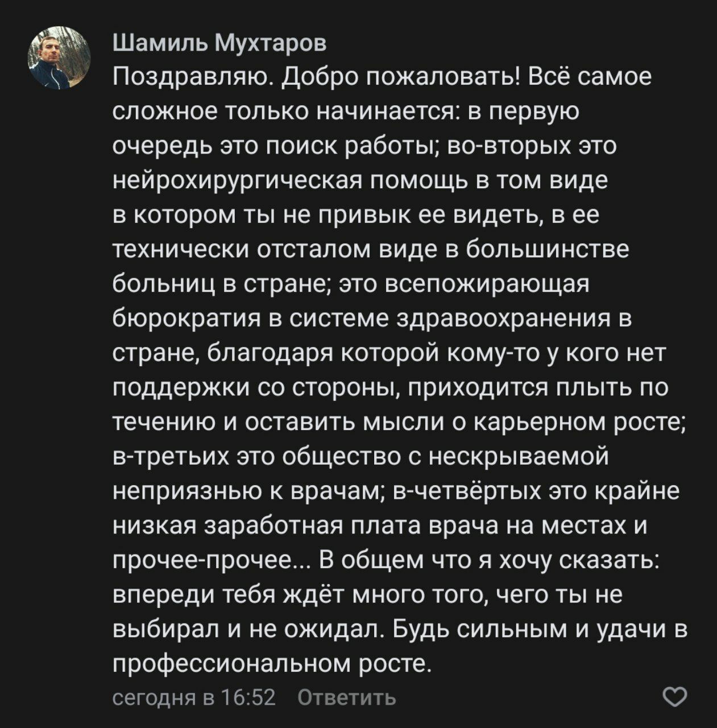Click the word поддержки in the comment
This screenshot has height=728, width=717.
click(181, 388)
